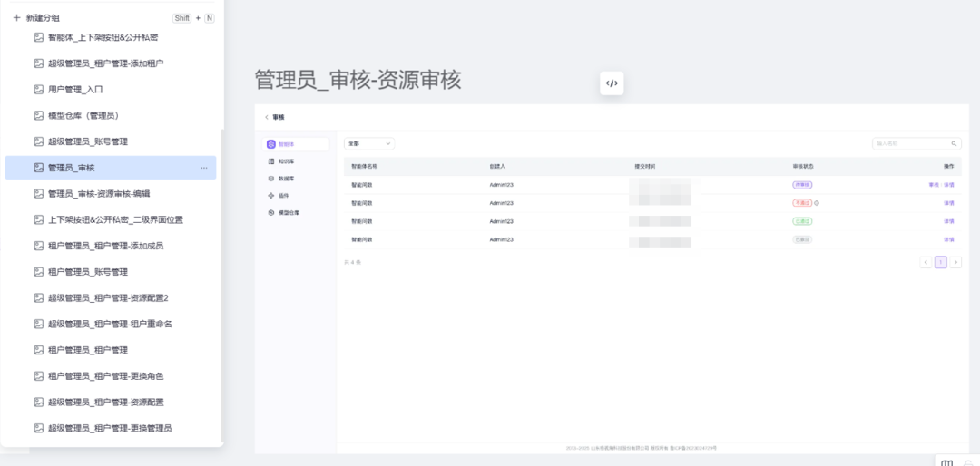Open 超级管理员_租户管理-资源配置2 page
Screen dimensions: 980x466
[x=108, y=298]
